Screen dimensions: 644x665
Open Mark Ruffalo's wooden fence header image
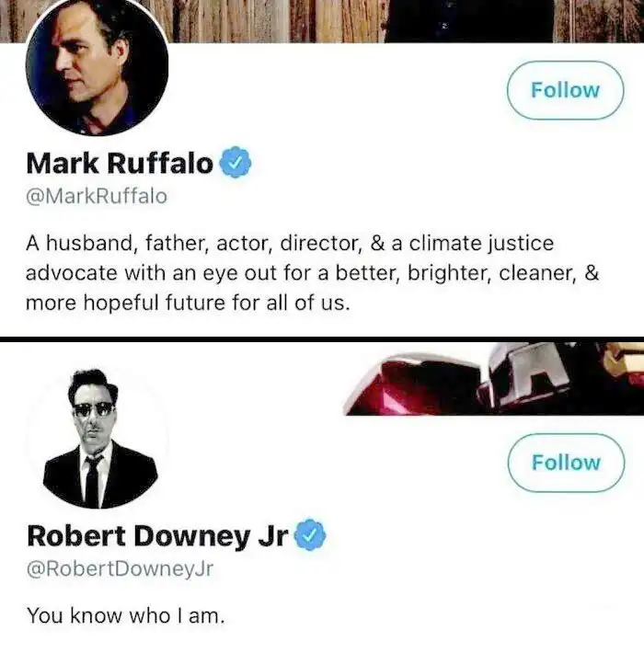276,20
